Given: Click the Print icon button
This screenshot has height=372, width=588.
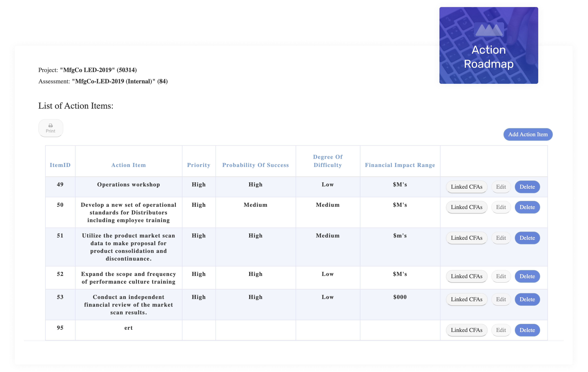Looking at the screenshot, I should [x=51, y=128].
